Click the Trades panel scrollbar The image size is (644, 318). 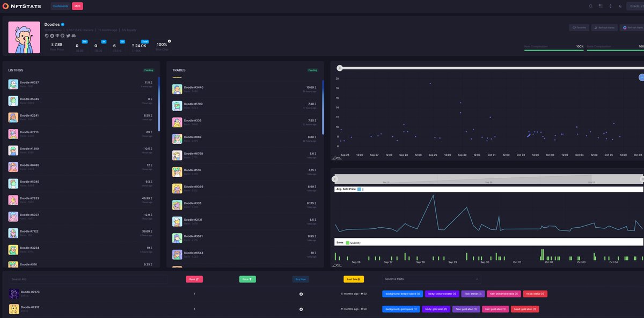[x=323, y=107]
